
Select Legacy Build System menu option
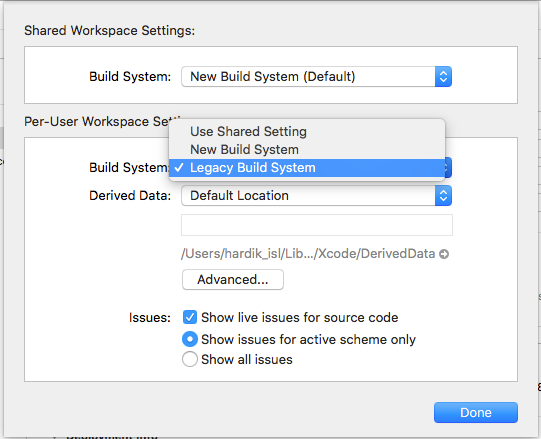307,168
